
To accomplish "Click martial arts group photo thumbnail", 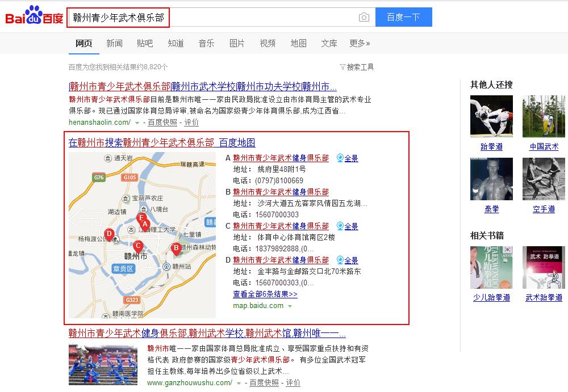I will (x=103, y=365).
